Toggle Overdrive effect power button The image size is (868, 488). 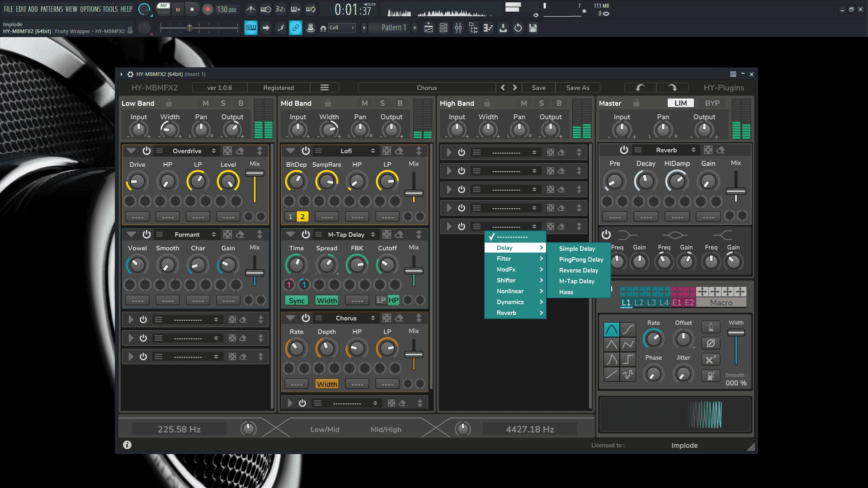(x=146, y=151)
